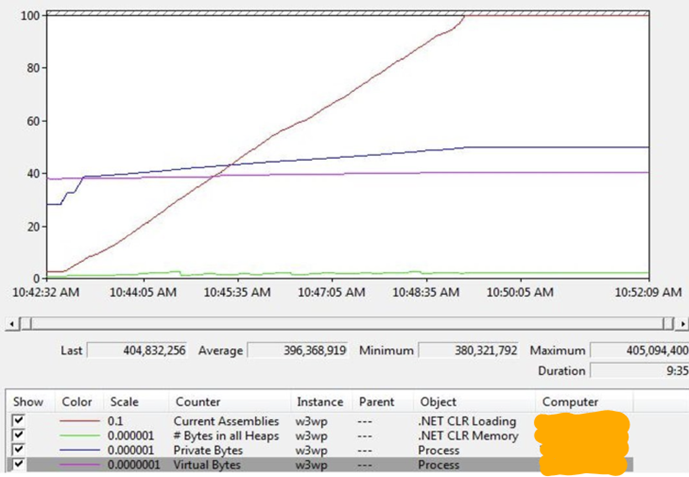The width and height of the screenshot is (689, 477).
Task: Click right arrow of time range scrollbar
Action: click(x=682, y=324)
